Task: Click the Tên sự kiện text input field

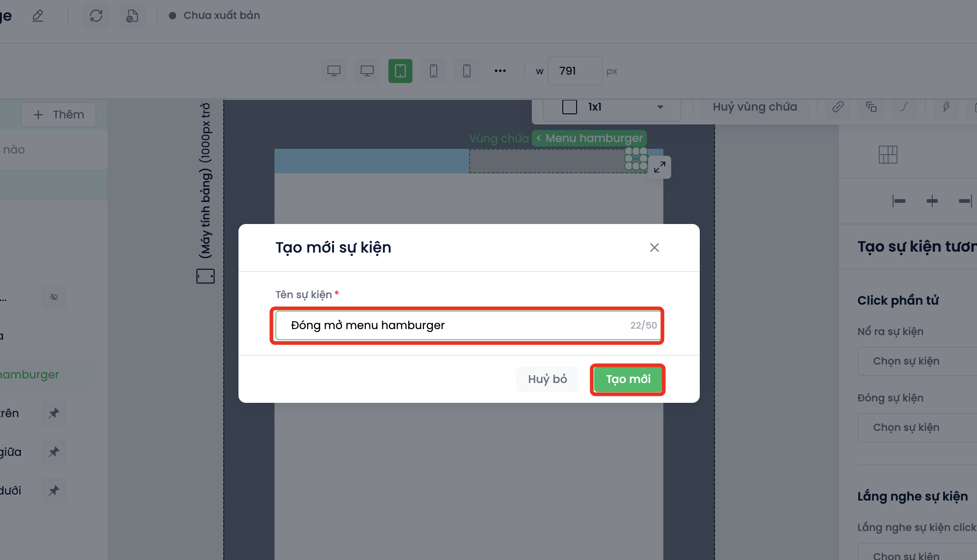Action: point(457,325)
